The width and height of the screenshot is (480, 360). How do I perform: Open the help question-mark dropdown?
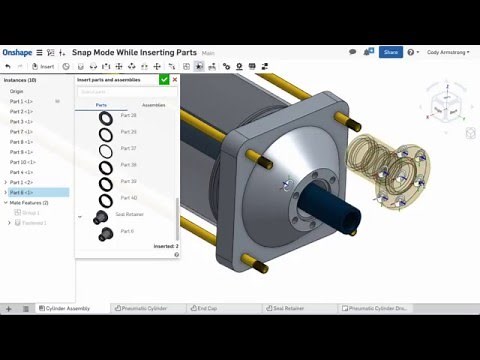(413, 52)
